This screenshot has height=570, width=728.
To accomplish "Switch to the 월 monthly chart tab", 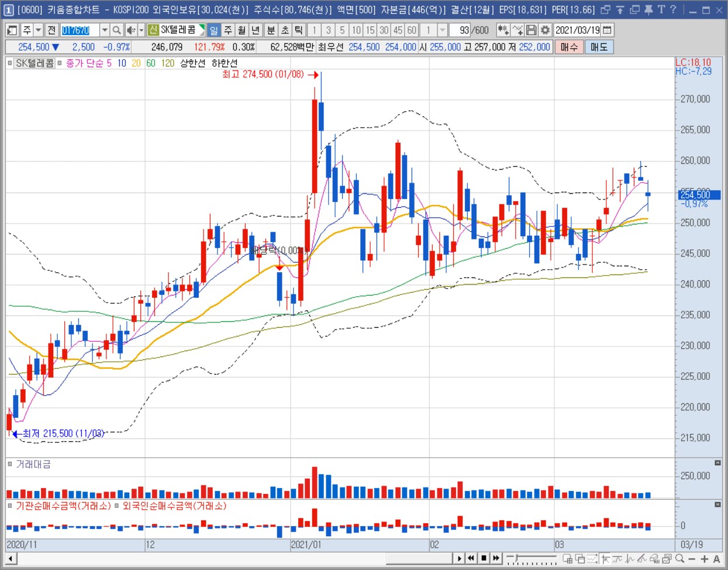I will [x=242, y=30].
